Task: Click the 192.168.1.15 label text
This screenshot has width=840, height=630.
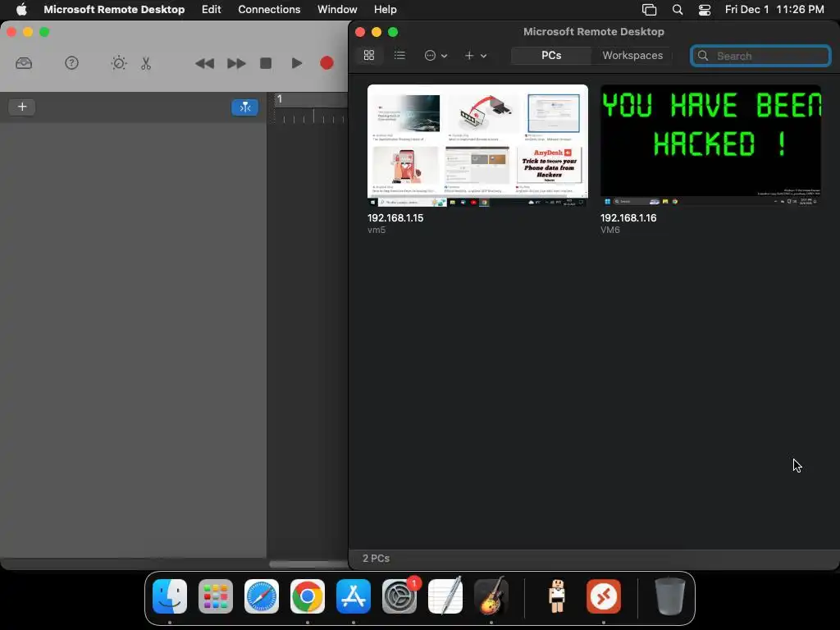Action: [x=395, y=218]
